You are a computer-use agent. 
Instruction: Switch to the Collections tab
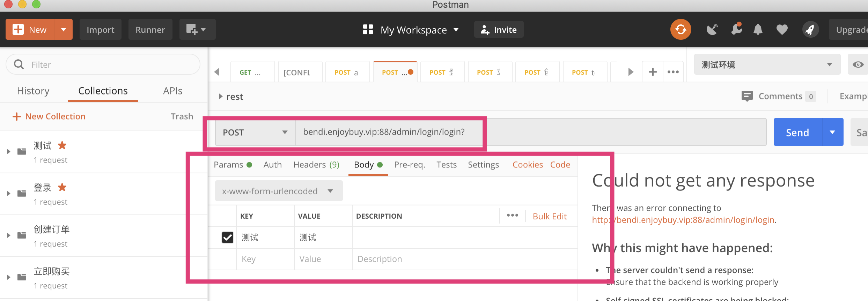click(x=103, y=91)
